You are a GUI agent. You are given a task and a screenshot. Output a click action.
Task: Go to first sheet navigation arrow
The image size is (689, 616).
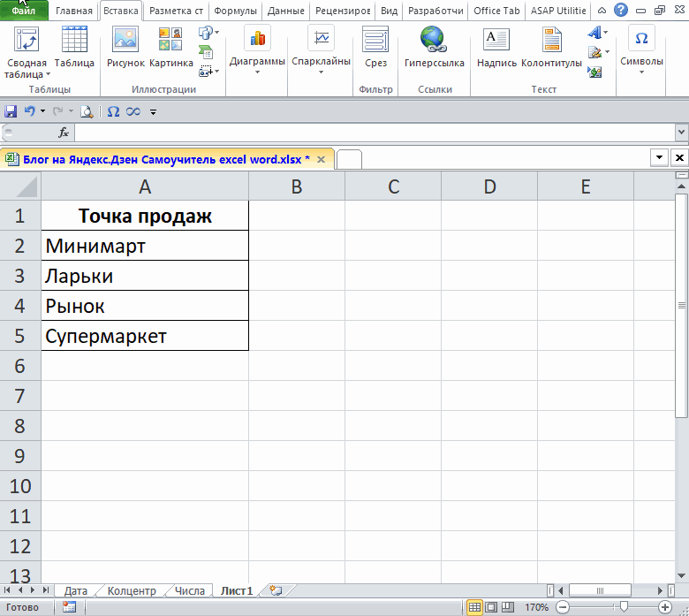[7, 590]
